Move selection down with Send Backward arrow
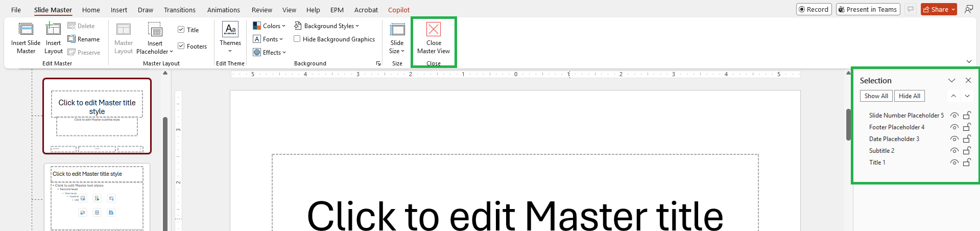 (967, 96)
